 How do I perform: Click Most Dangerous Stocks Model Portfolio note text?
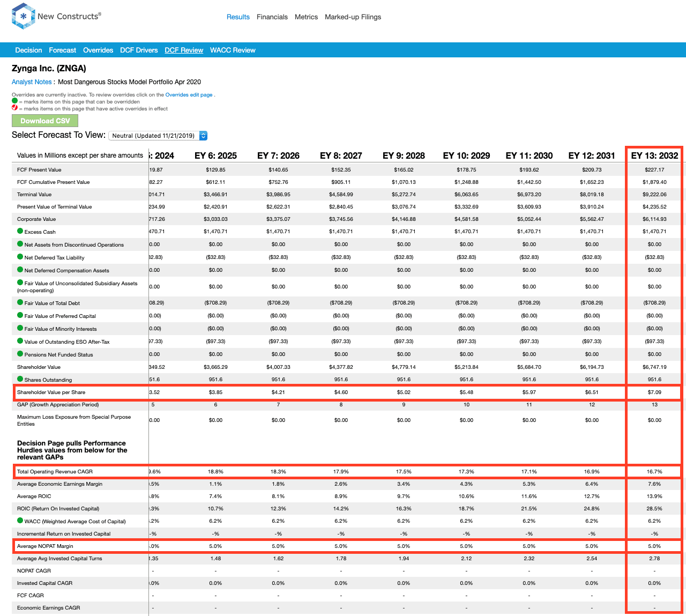click(129, 82)
